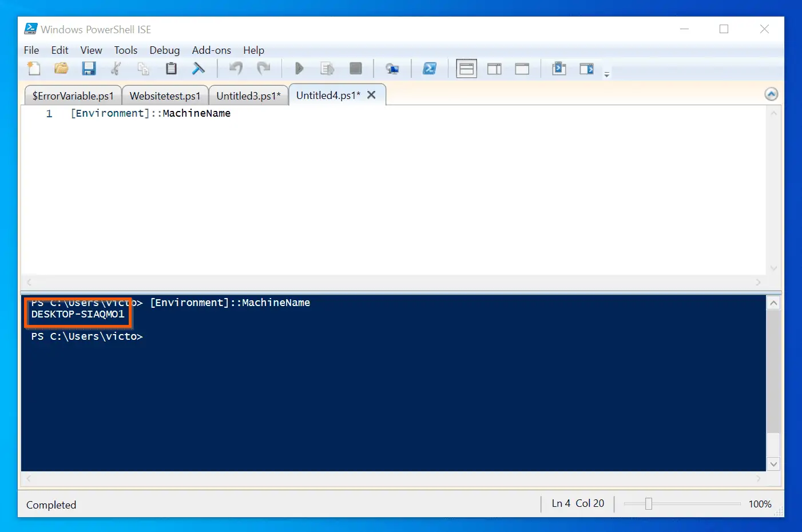Open the File menu
The width and height of the screenshot is (802, 532).
tap(31, 50)
